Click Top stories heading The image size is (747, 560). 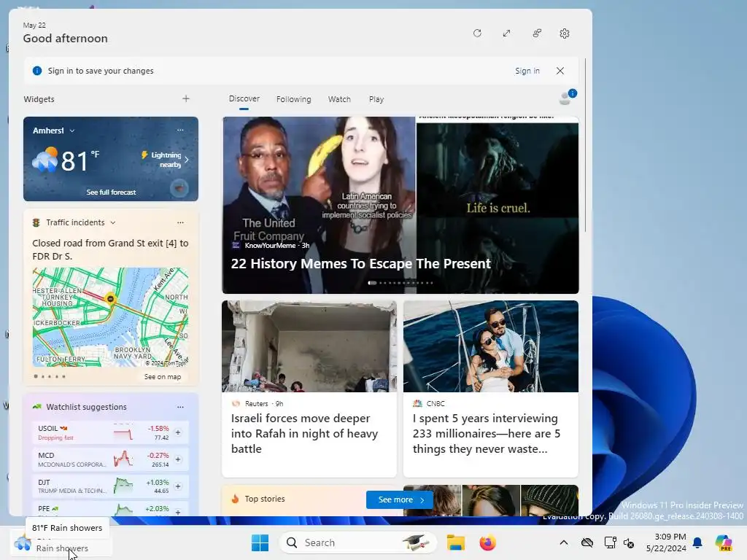tap(265, 499)
